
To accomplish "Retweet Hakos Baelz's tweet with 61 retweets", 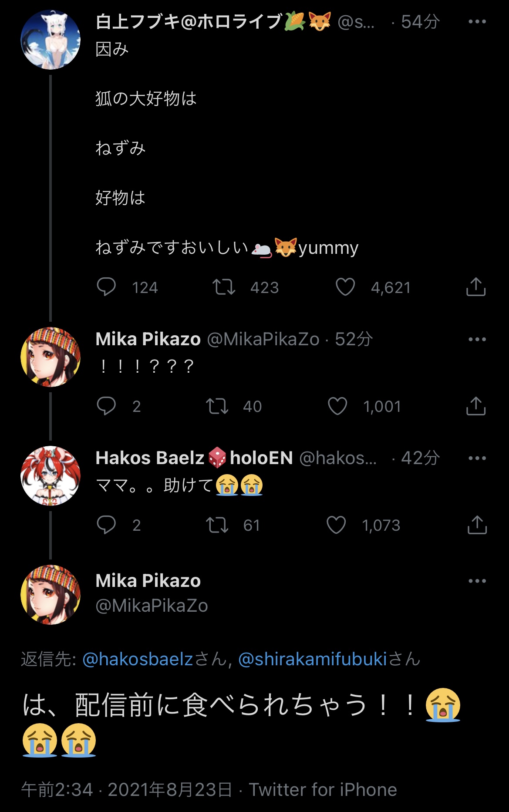I will 217,525.
